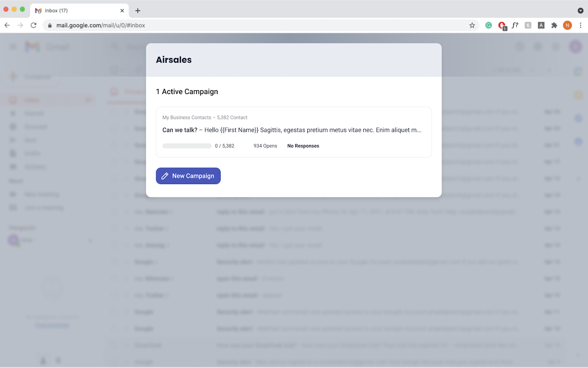The width and height of the screenshot is (588, 368).
Task: Click the New Campaign button
Action: [x=188, y=176]
